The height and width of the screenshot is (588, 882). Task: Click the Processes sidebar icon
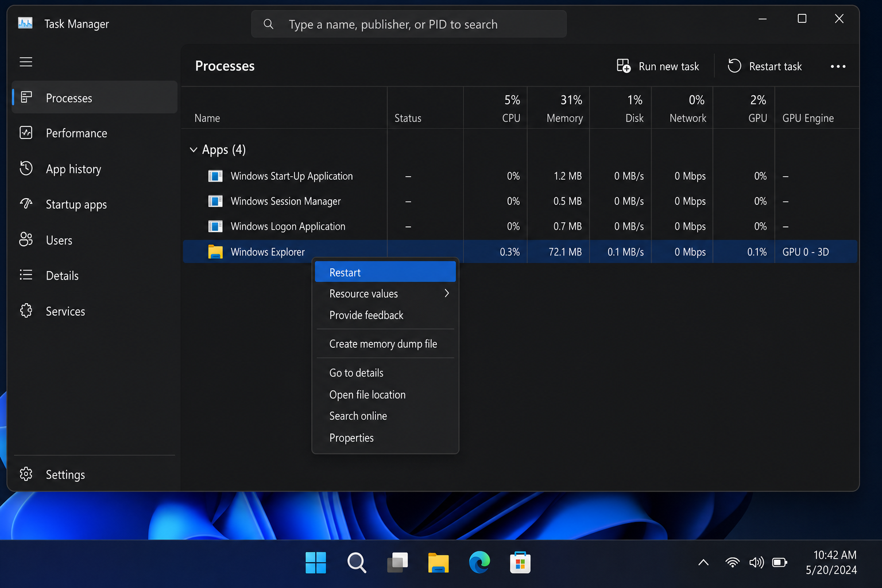point(26,97)
